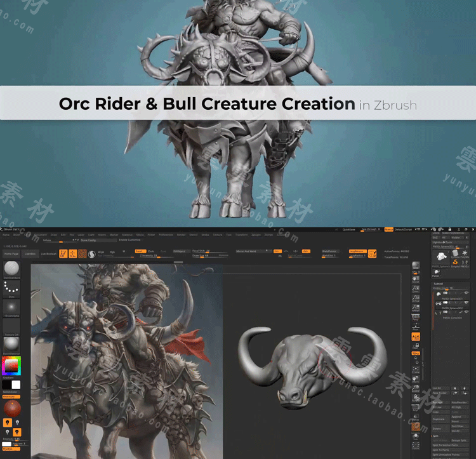Open the Document menu
Image resolution: width=476 pixels, height=459 pixels.
point(40,235)
